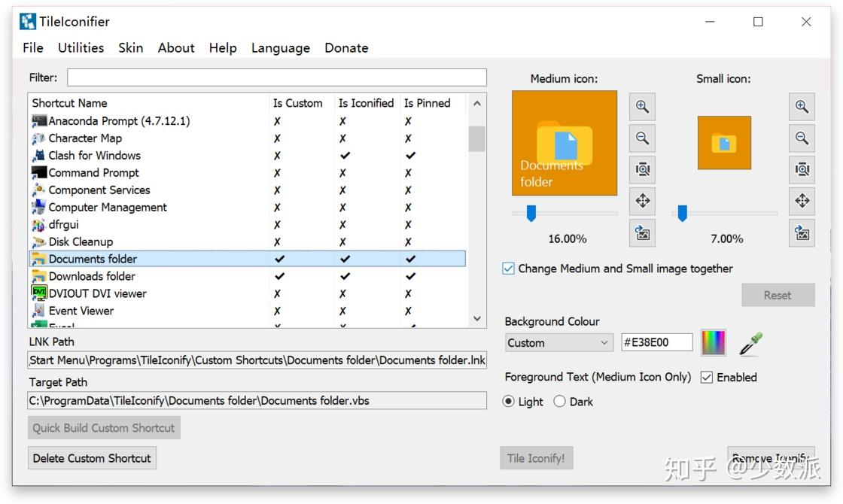843x504 pixels.
Task: Click the small icon zoom out button
Action: pos(802,138)
